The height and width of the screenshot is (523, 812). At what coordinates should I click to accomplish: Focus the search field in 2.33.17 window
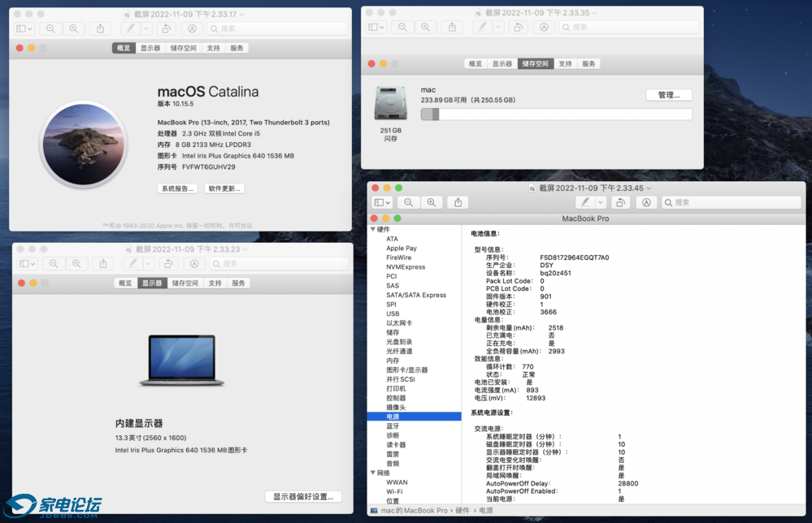tap(277, 28)
